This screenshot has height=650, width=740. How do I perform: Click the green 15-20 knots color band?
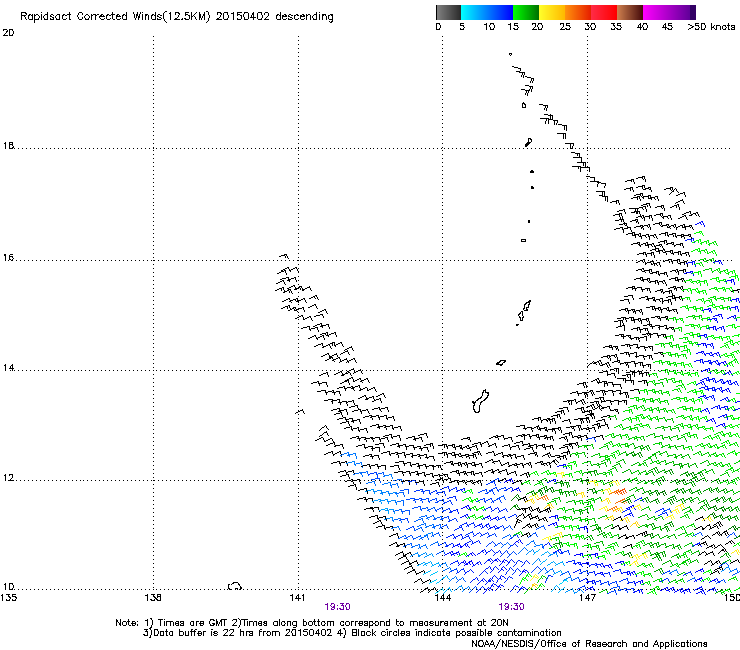(x=526, y=12)
